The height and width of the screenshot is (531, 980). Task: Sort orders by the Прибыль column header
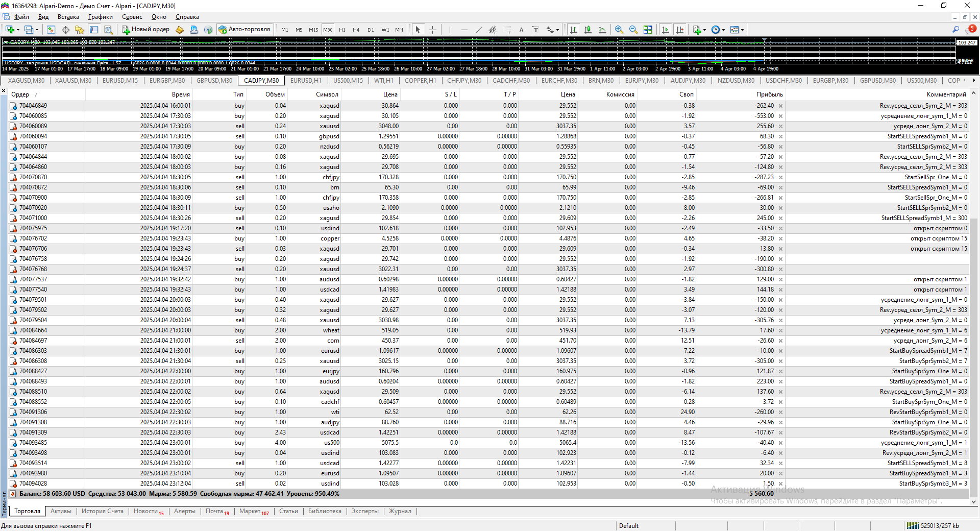pyautogui.click(x=769, y=94)
